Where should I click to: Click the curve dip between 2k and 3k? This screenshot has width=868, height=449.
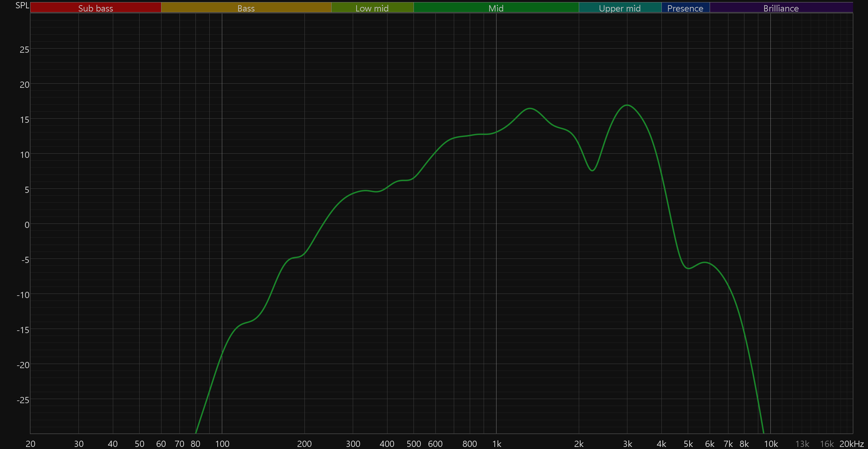click(592, 170)
